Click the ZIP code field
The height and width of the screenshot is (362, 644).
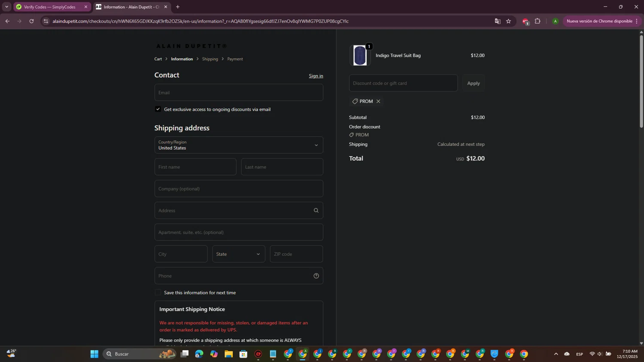(296, 254)
